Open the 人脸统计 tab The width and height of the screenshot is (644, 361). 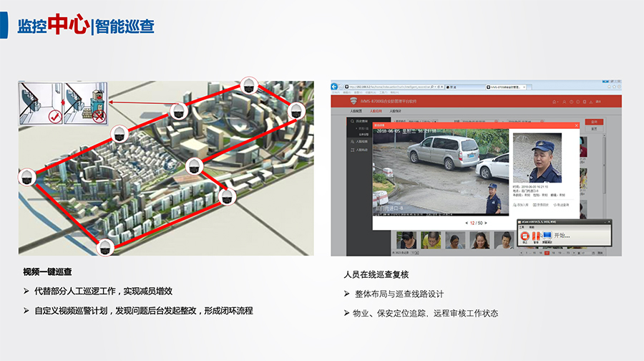[x=395, y=112]
